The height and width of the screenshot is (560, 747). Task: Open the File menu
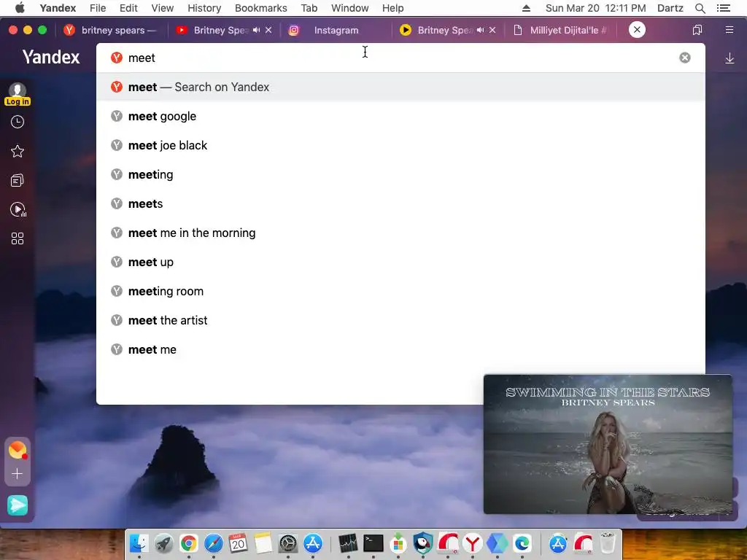(x=98, y=8)
